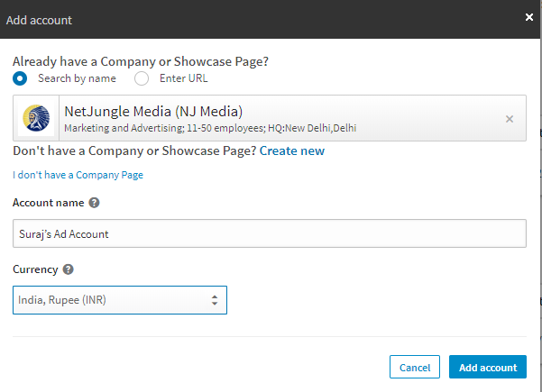Remove the selected NetJungle Media company
This screenshot has height=392, width=542.
[x=510, y=119]
